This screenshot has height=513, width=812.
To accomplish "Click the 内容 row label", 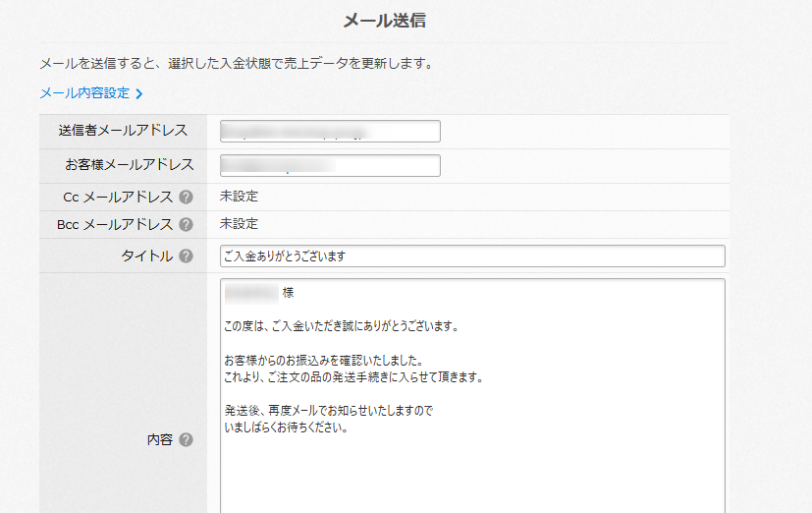I will [x=159, y=440].
